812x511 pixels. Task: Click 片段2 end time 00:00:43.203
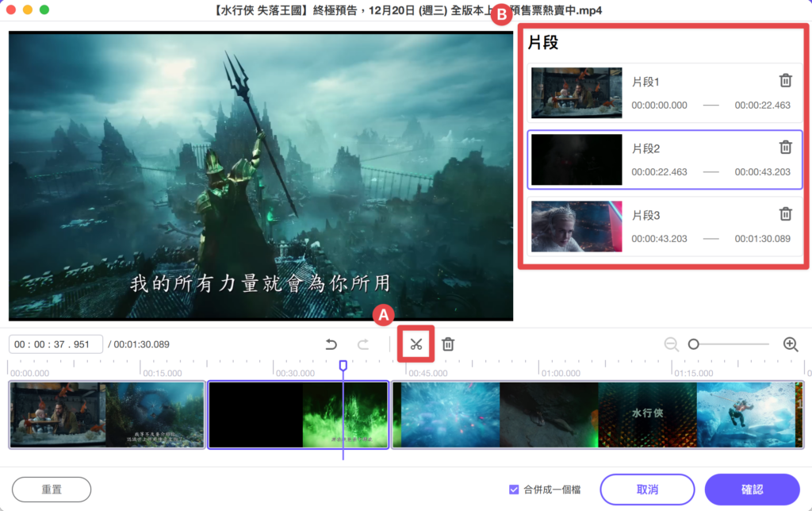coord(762,172)
